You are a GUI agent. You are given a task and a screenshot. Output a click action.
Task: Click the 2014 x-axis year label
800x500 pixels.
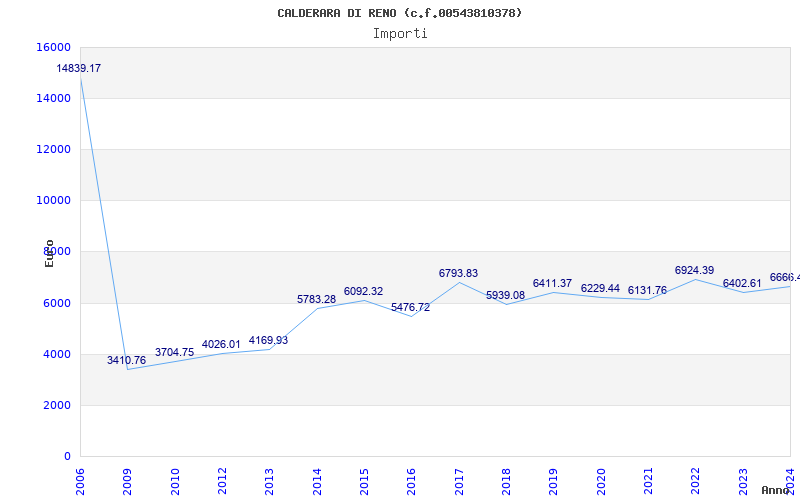[317, 482]
